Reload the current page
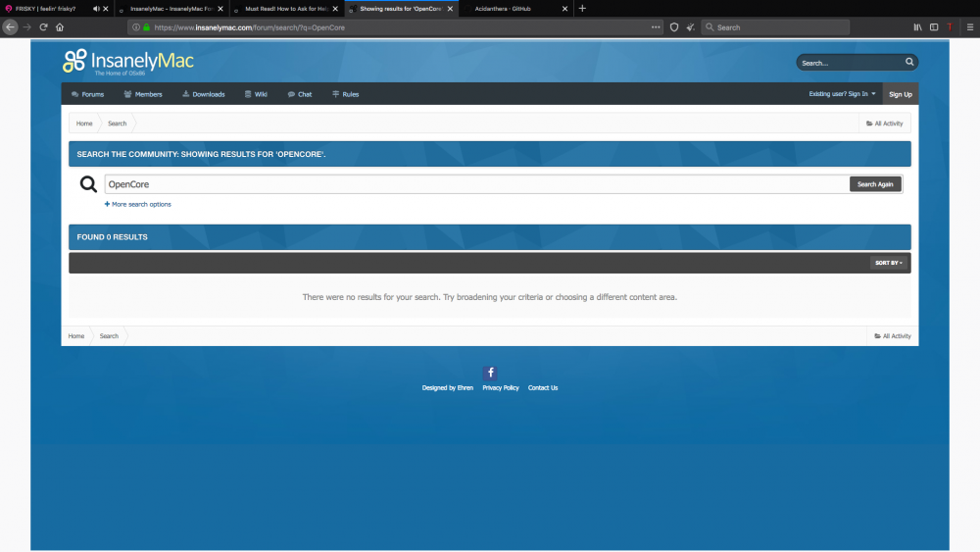This screenshot has width=980, height=552. [43, 26]
